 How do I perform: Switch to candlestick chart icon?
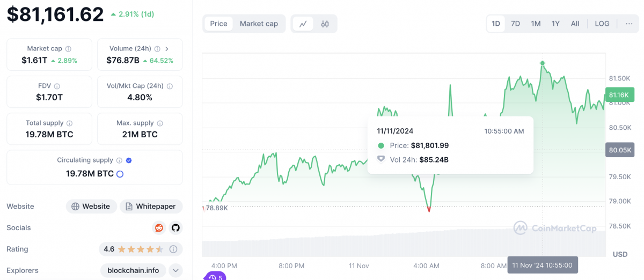click(325, 24)
